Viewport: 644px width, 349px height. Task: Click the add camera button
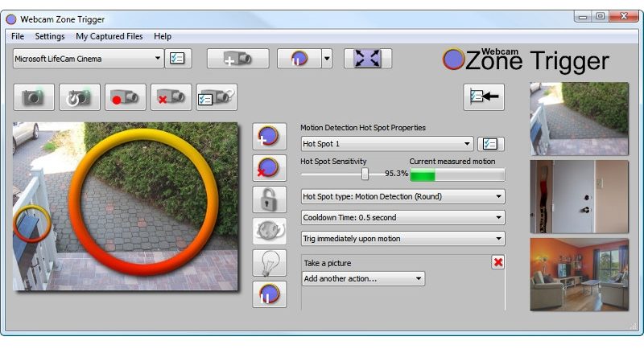click(x=237, y=58)
